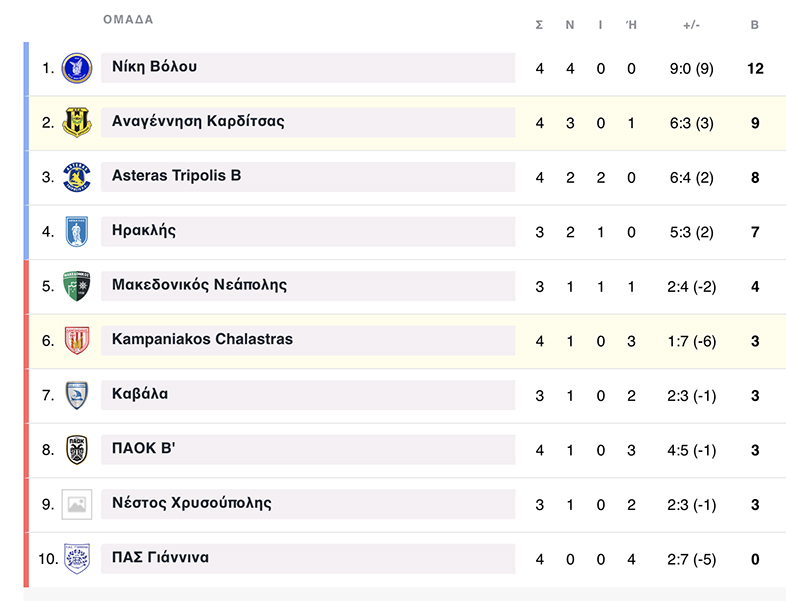Select the Asteras Tripolis B name

[176, 176]
